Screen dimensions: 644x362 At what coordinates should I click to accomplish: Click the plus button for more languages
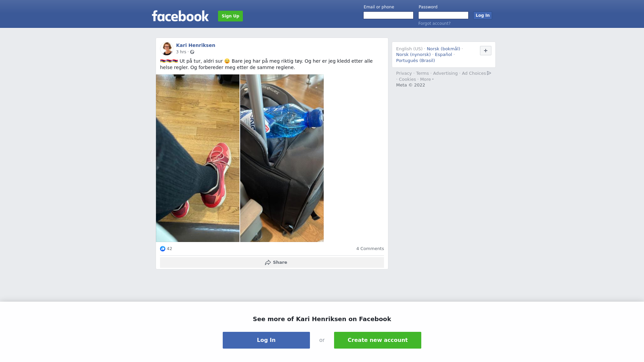(485, 51)
